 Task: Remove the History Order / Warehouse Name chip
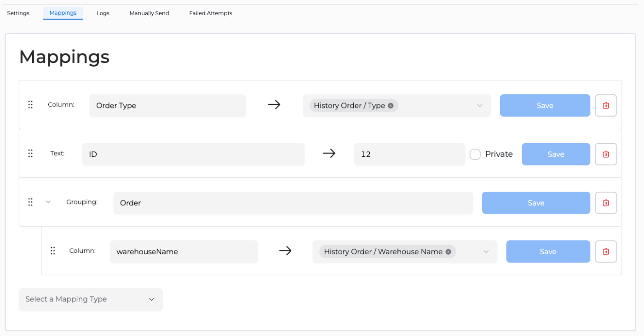448,252
